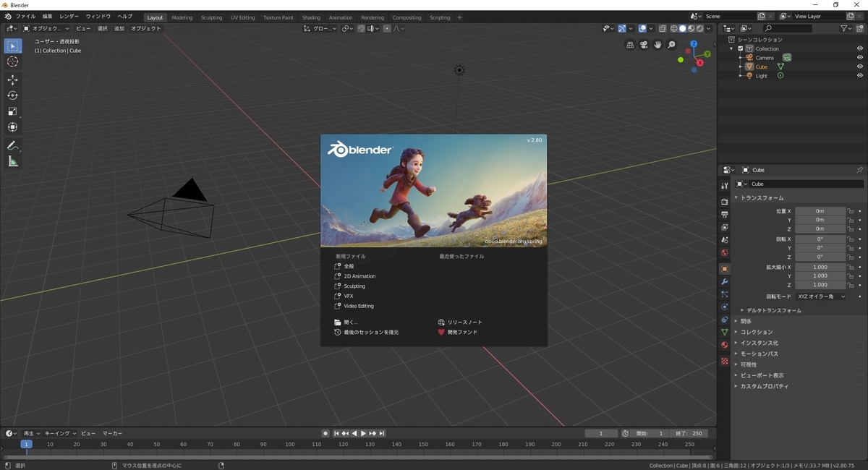Hide the Camera object in the outliner

tap(860, 57)
